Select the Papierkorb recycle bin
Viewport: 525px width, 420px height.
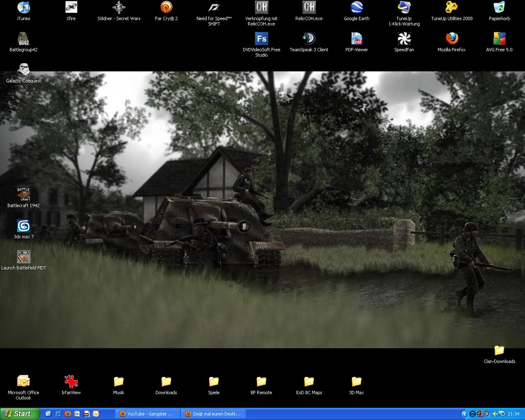point(499,11)
